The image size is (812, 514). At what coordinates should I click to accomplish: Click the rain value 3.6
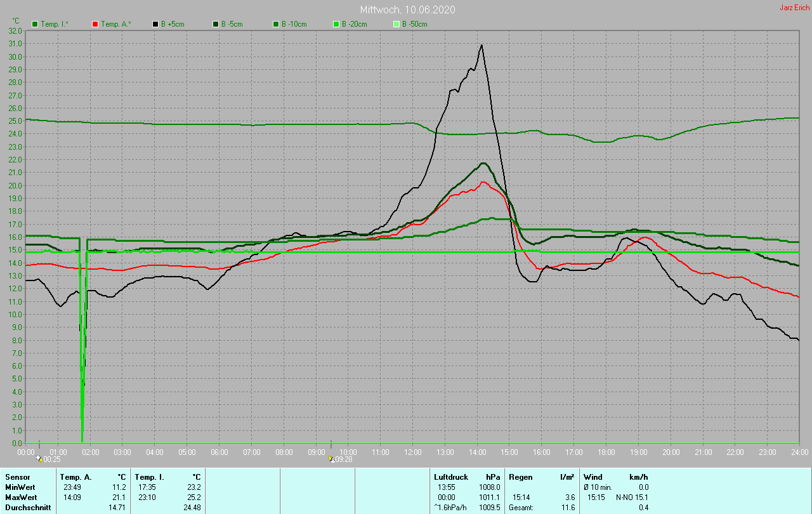(570, 497)
